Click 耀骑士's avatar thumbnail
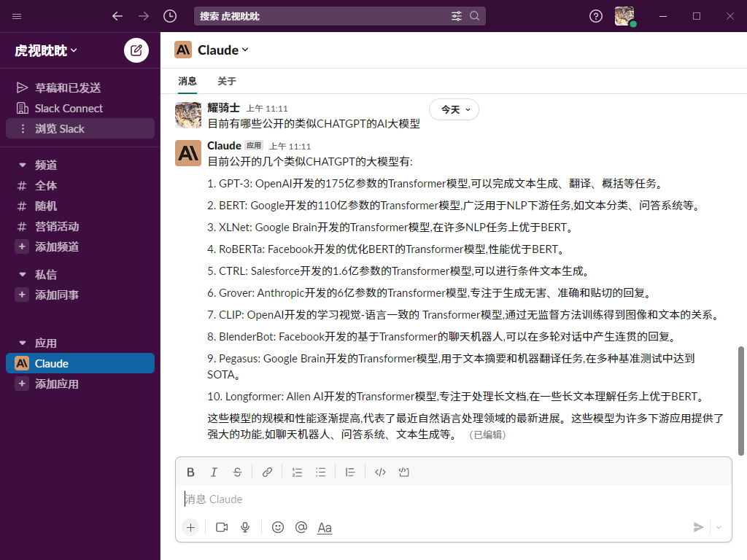Viewport: 747px width, 560px height. click(188, 114)
